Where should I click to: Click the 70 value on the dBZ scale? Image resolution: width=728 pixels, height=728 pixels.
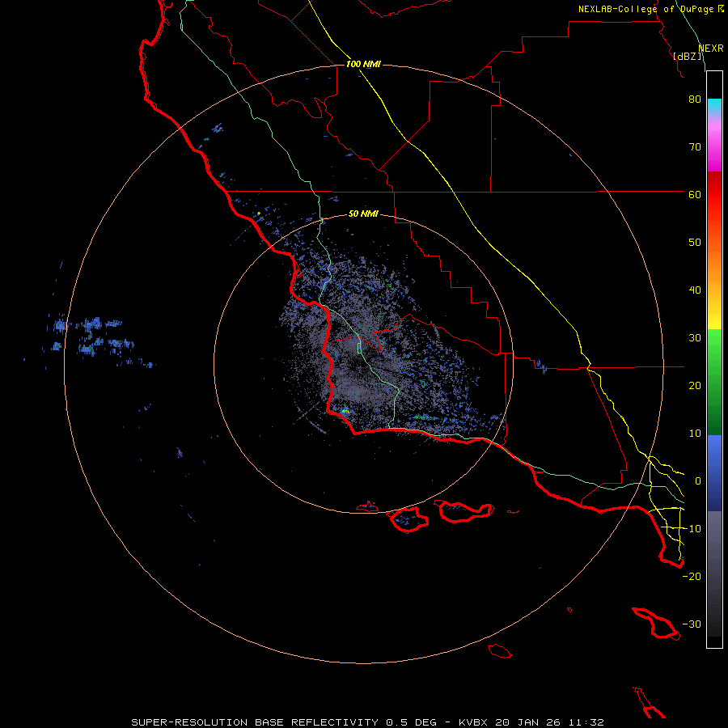click(695, 147)
